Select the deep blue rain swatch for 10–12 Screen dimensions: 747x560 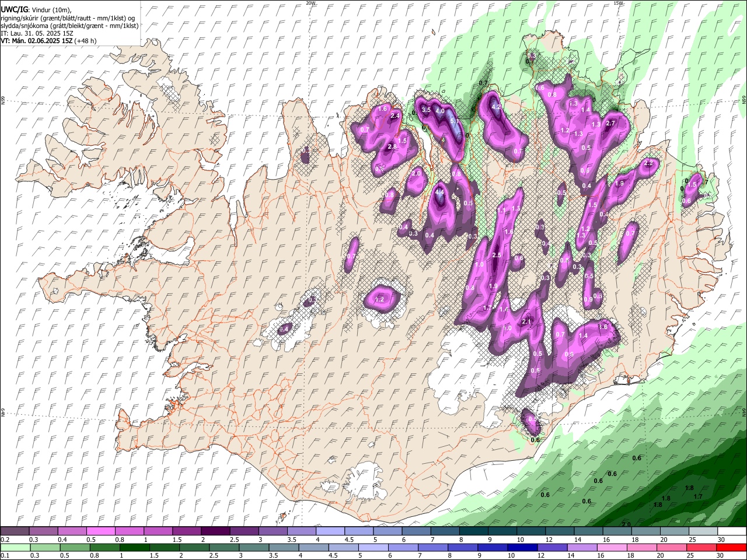(522, 547)
